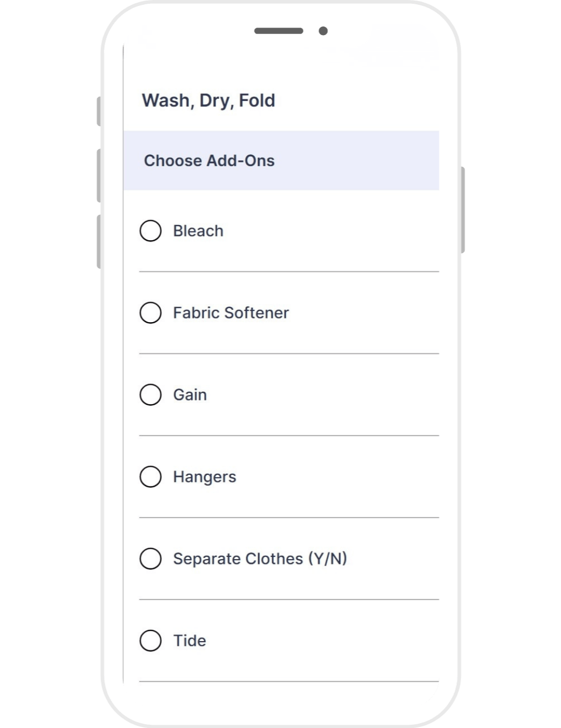Enable the Hangers radio button
This screenshot has width=561, height=728.
point(151,477)
